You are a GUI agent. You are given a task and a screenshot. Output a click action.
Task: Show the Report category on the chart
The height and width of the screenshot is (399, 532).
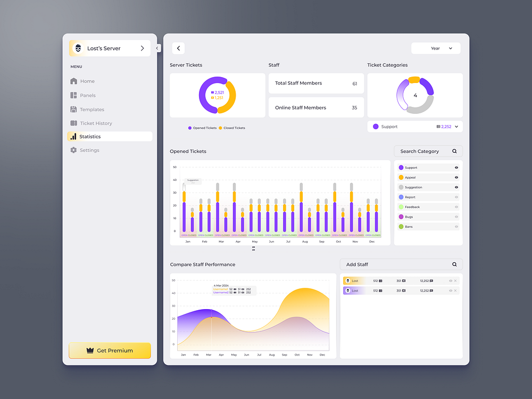(x=458, y=197)
